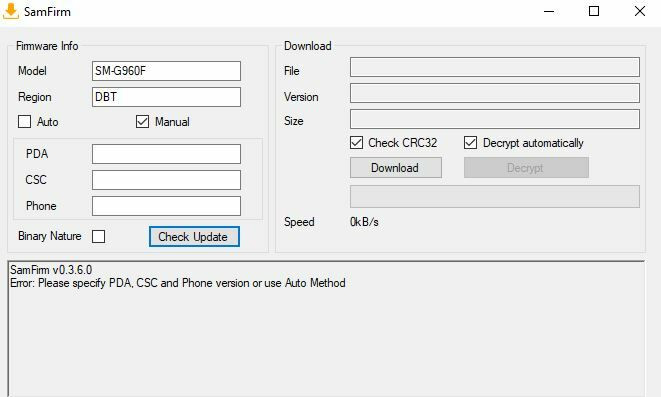Click into the CSC field
The height and width of the screenshot is (397, 661).
(x=166, y=180)
